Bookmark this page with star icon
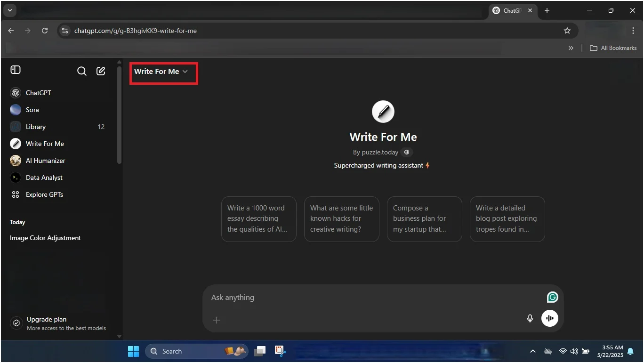 (x=567, y=31)
